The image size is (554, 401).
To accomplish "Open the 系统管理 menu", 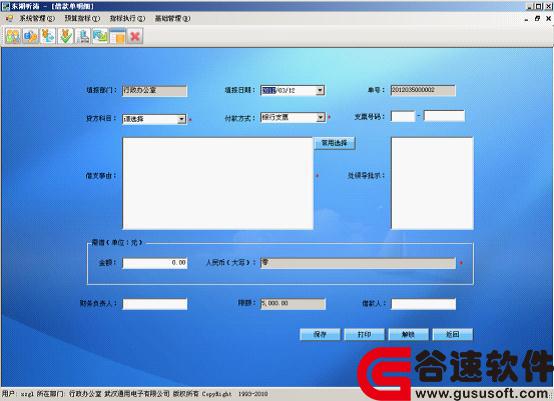I will click(x=37, y=18).
